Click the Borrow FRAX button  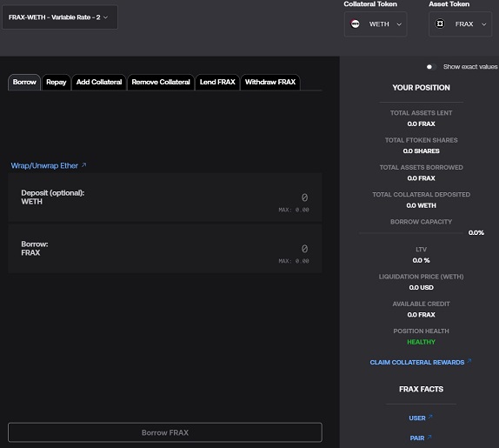pyautogui.click(x=165, y=432)
